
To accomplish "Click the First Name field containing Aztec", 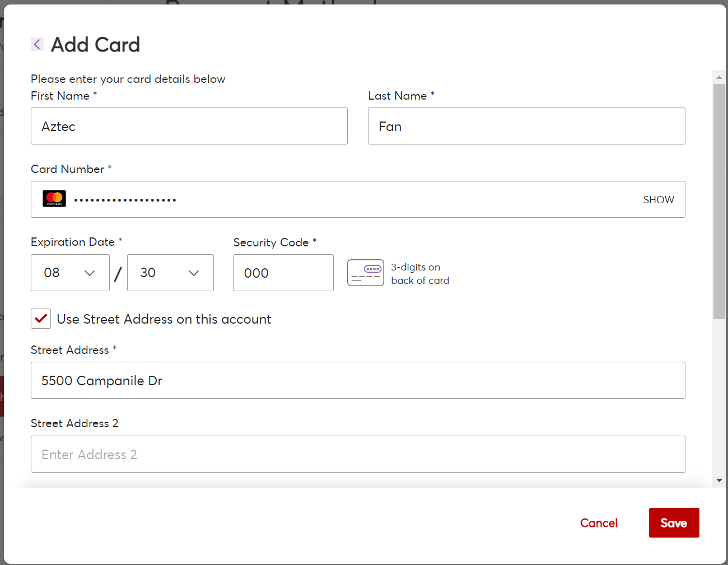I will pyautogui.click(x=189, y=126).
